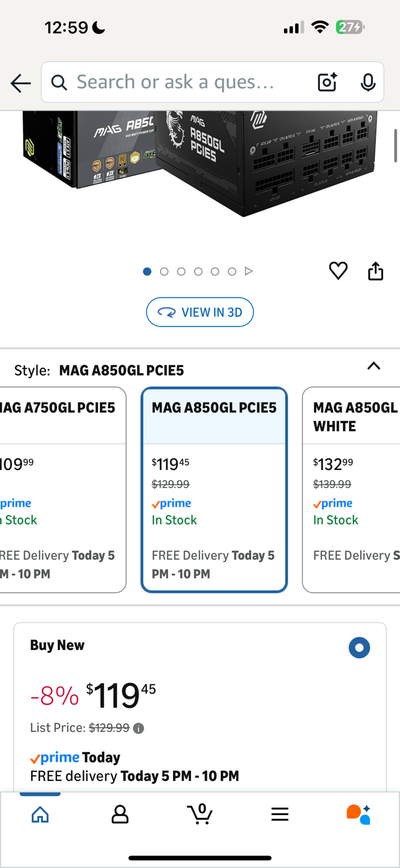Go to the Home tab
Viewport: 400px width, 868px height.
(40, 814)
